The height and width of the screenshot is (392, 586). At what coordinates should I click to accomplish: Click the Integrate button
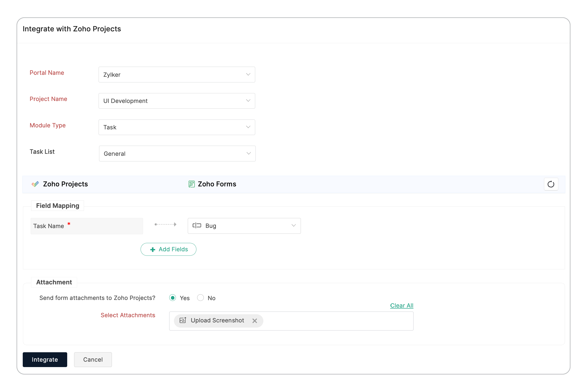(x=45, y=359)
